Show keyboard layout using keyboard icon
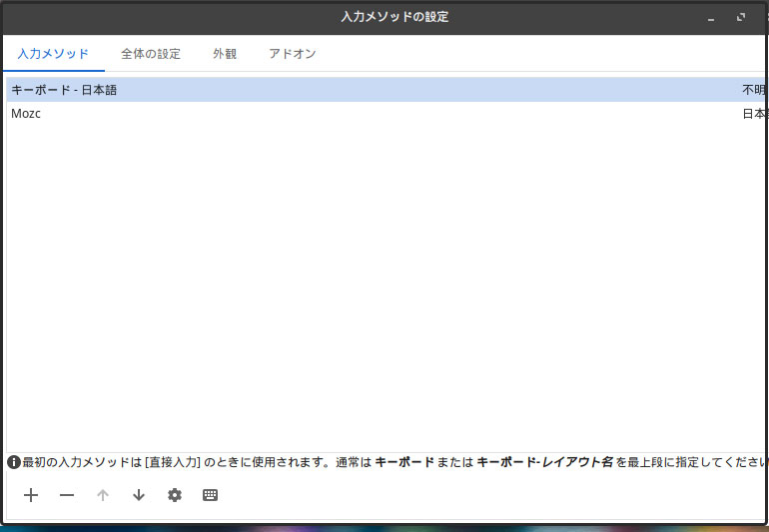Screen dimensions: 769x532 point(210,495)
